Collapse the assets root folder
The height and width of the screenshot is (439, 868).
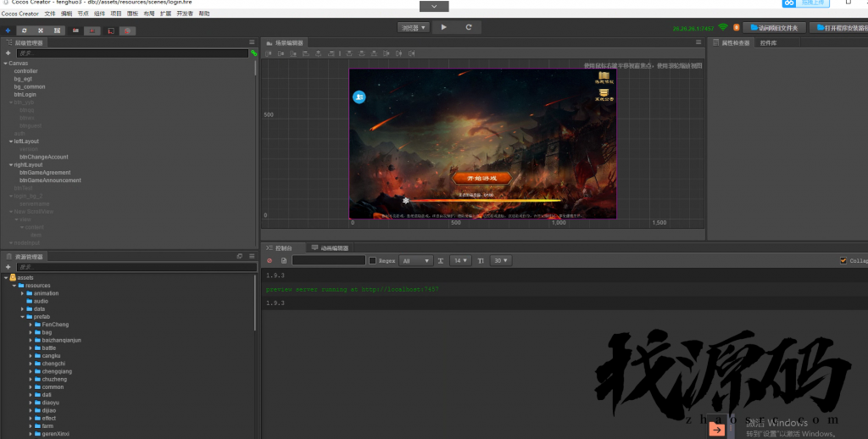6,277
